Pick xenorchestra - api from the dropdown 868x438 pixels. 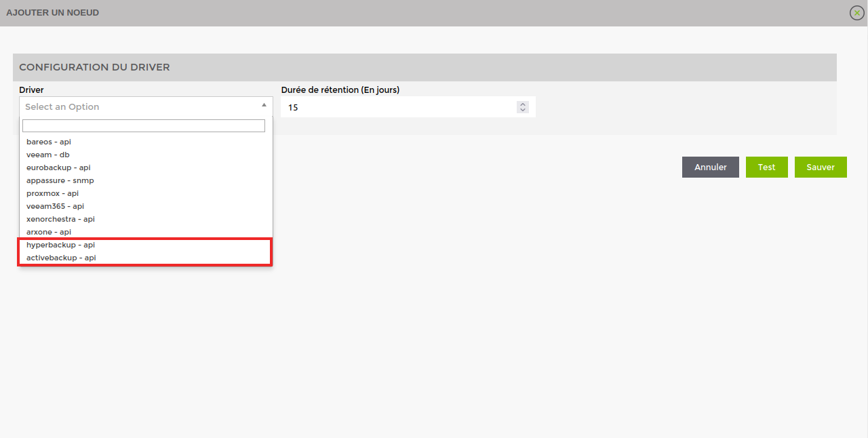[x=60, y=219]
